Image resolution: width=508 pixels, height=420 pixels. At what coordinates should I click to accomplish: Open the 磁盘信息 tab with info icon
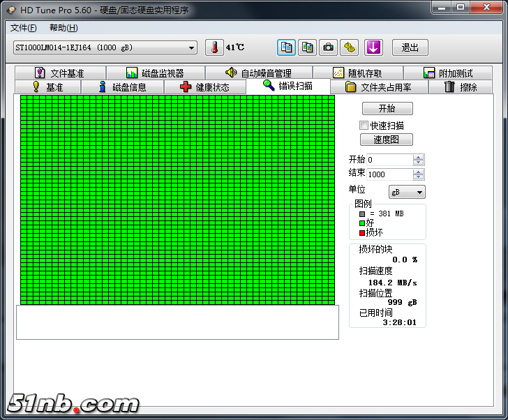tap(122, 87)
